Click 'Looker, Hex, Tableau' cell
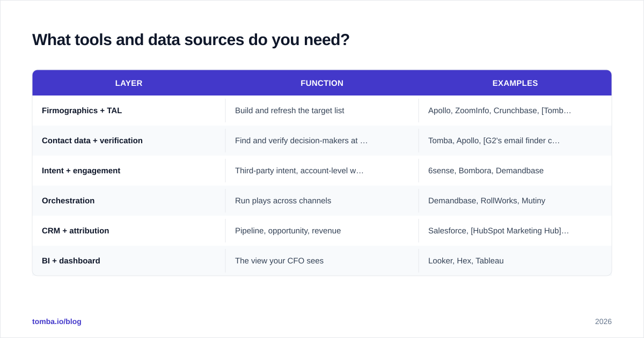The image size is (644, 338). 515,261
